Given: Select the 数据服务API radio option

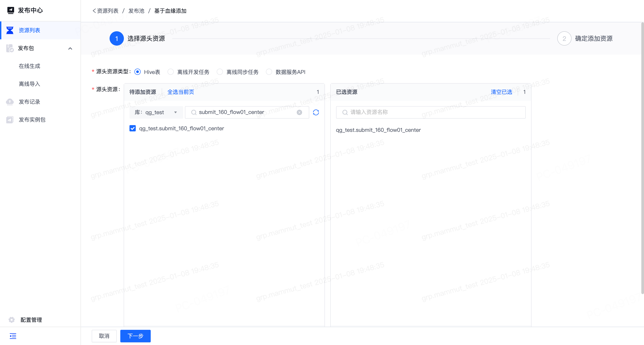Looking at the screenshot, I should 269,72.
